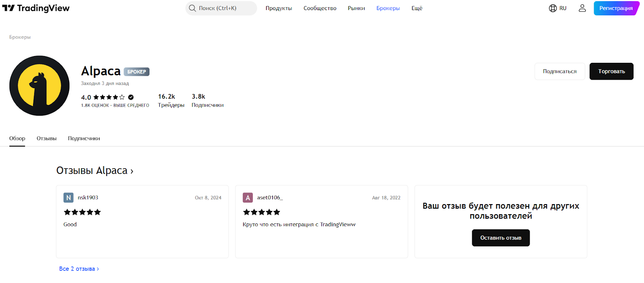Click the 3.8k Подписчики stat
Image resolution: width=644 pixels, height=283 pixels.
pos(208,101)
